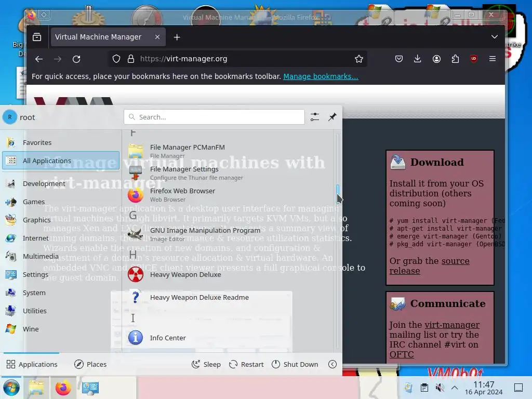532x399 pixels.
Task: Select the All Applications category
Action: [61, 161]
